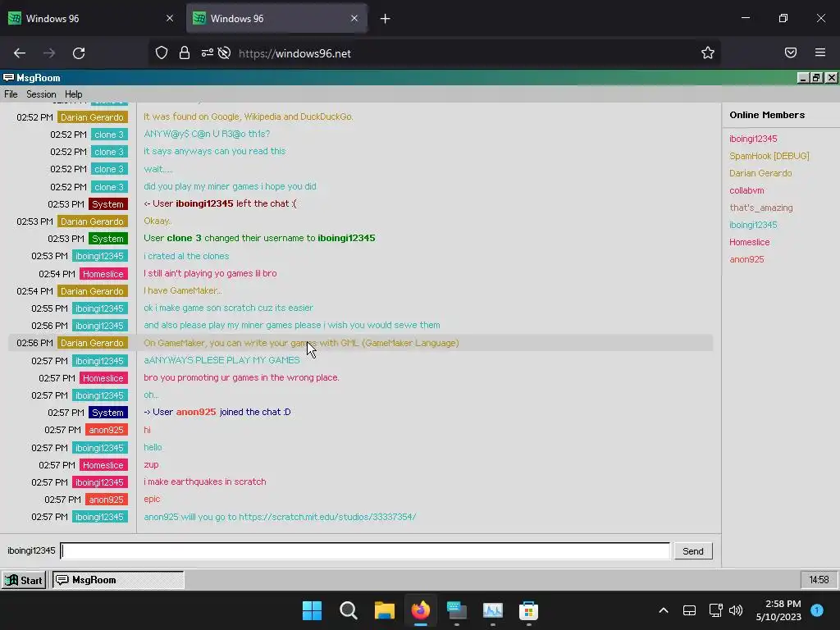
Task: Open the Help menu in MsgRoom
Action: [73, 94]
